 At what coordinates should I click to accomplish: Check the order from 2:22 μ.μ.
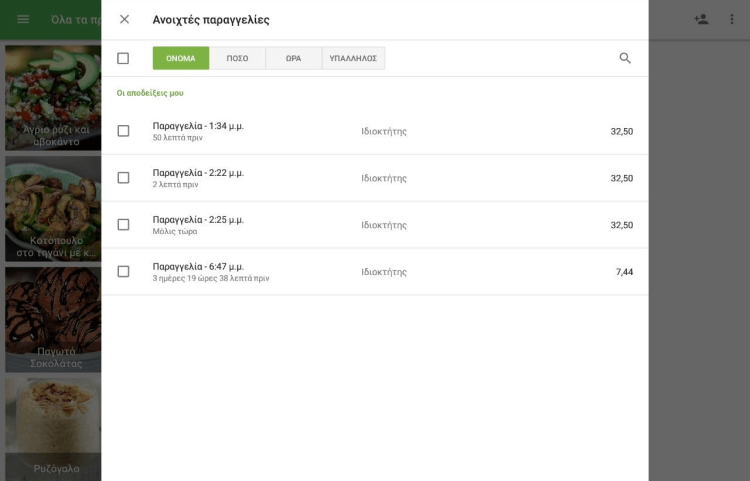(x=123, y=178)
